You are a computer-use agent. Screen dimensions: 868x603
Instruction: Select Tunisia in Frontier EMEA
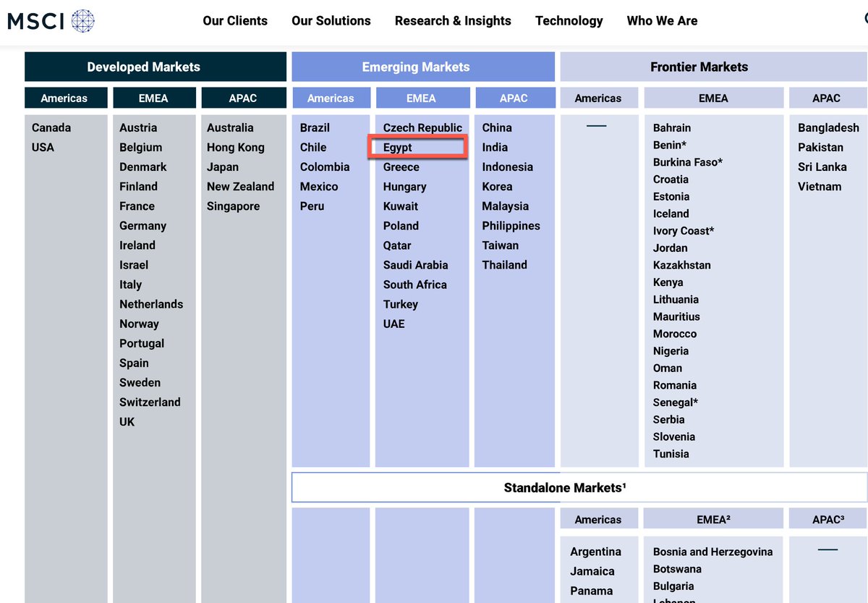pos(671,454)
